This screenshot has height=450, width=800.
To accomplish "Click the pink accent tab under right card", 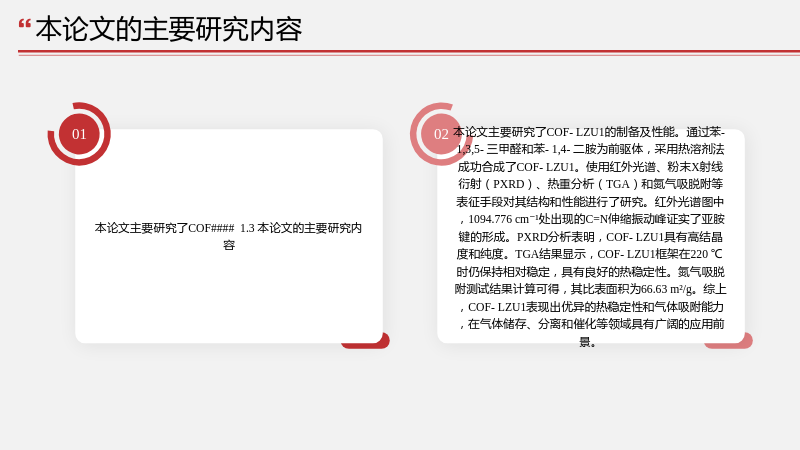I will click(728, 341).
